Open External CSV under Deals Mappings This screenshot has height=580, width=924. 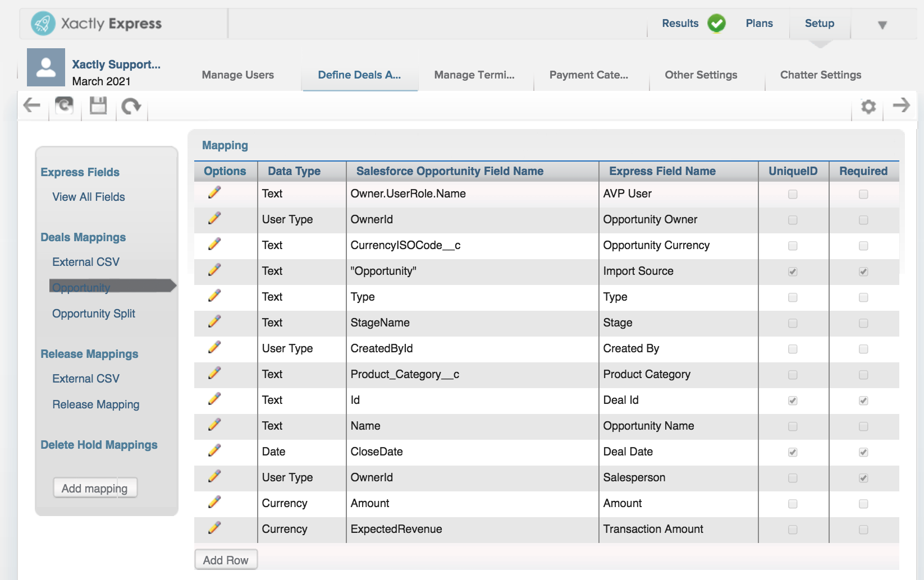tap(86, 263)
